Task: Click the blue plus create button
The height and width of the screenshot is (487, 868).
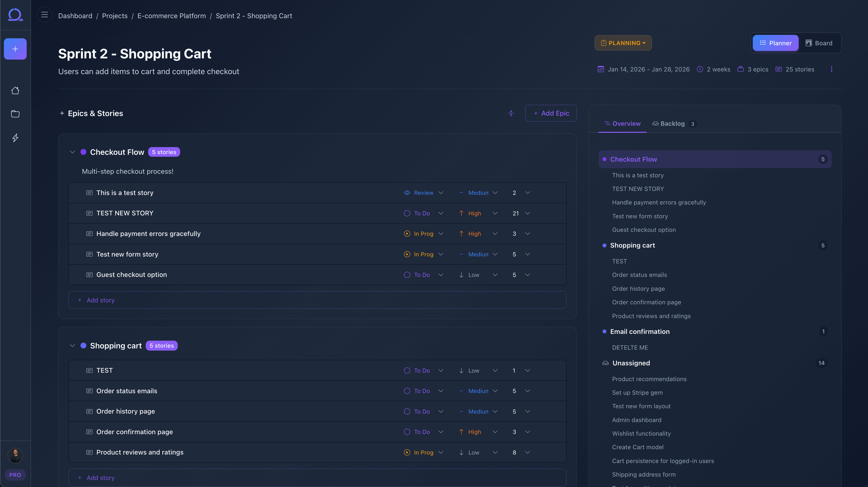Action: (x=15, y=49)
